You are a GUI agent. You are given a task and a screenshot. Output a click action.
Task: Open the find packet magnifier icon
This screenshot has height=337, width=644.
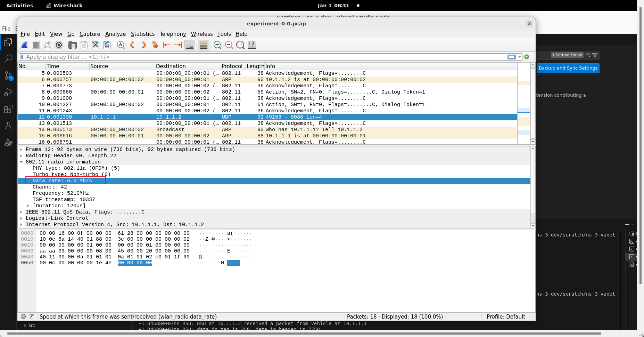121,45
